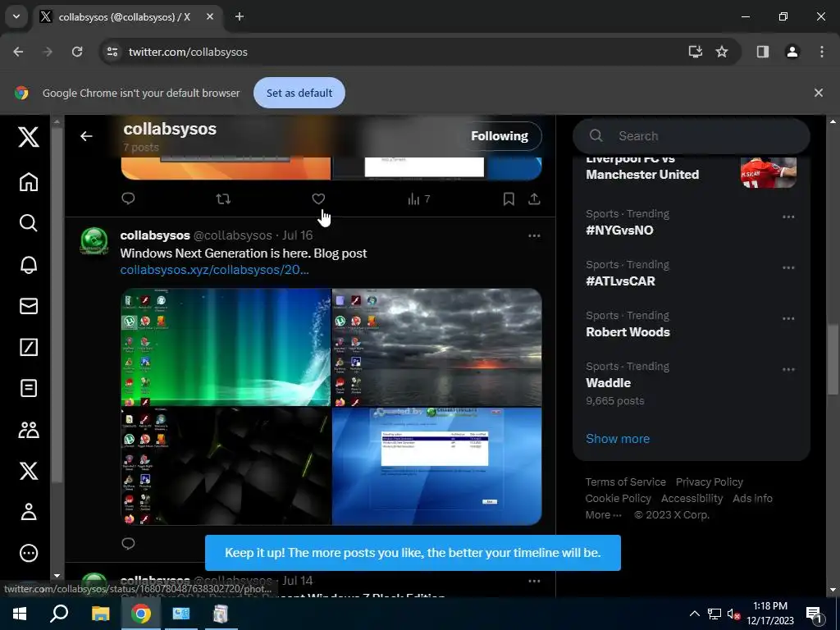Image resolution: width=840 pixels, height=630 pixels.
Task: Open more options for #NYGvsNO trend
Action: (788, 217)
